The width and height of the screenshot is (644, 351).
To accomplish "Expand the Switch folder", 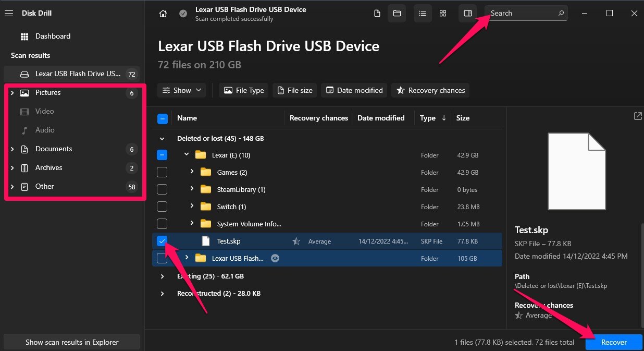I will point(192,206).
